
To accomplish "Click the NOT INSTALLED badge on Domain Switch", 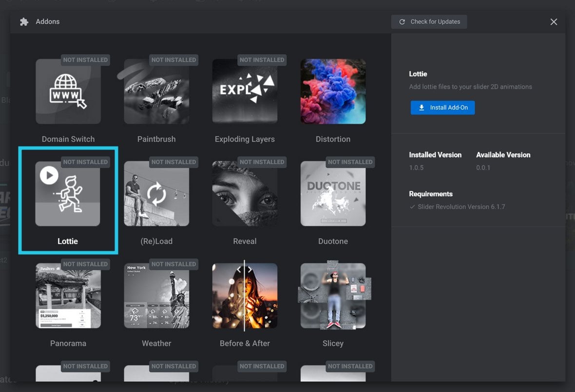I will click(85, 60).
